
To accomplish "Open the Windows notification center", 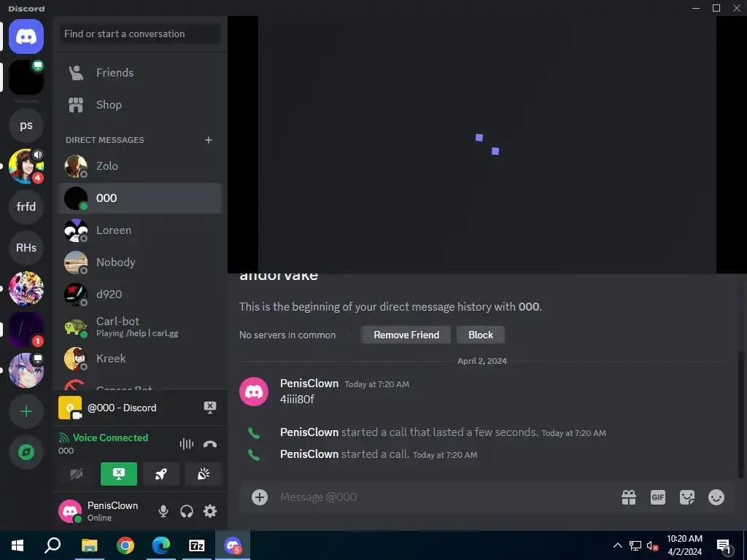I will point(724,546).
